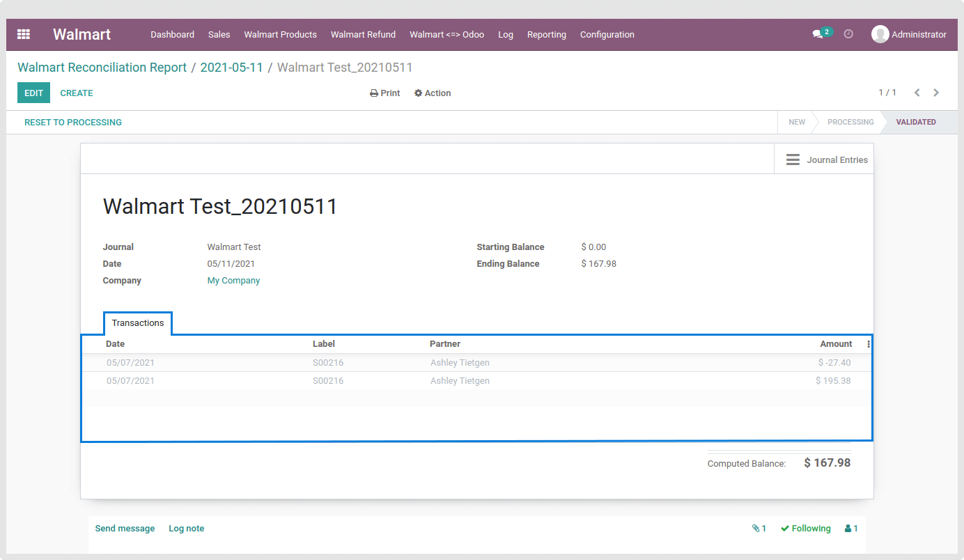Click the Administrator avatar picture
The image size is (964, 560).
click(x=880, y=34)
